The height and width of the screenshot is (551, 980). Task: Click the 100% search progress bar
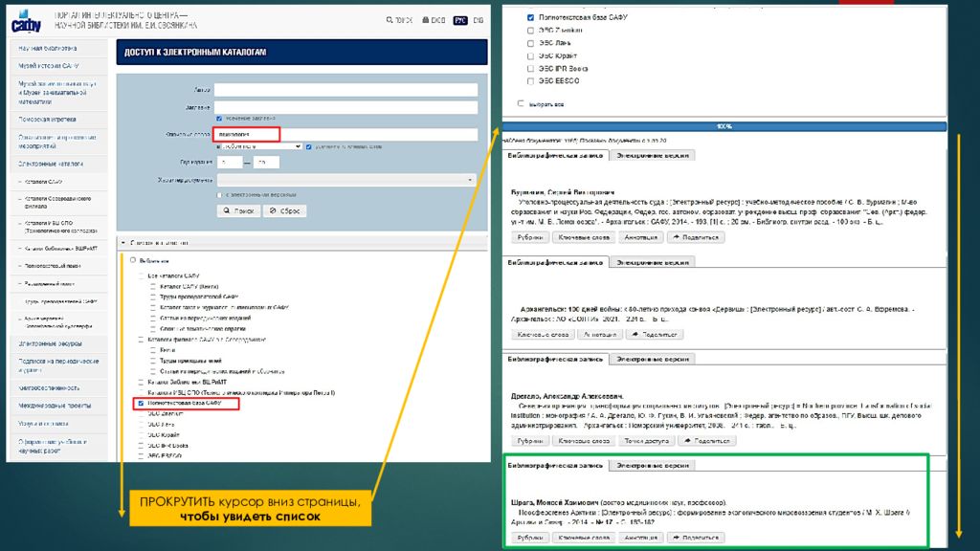[x=724, y=127]
